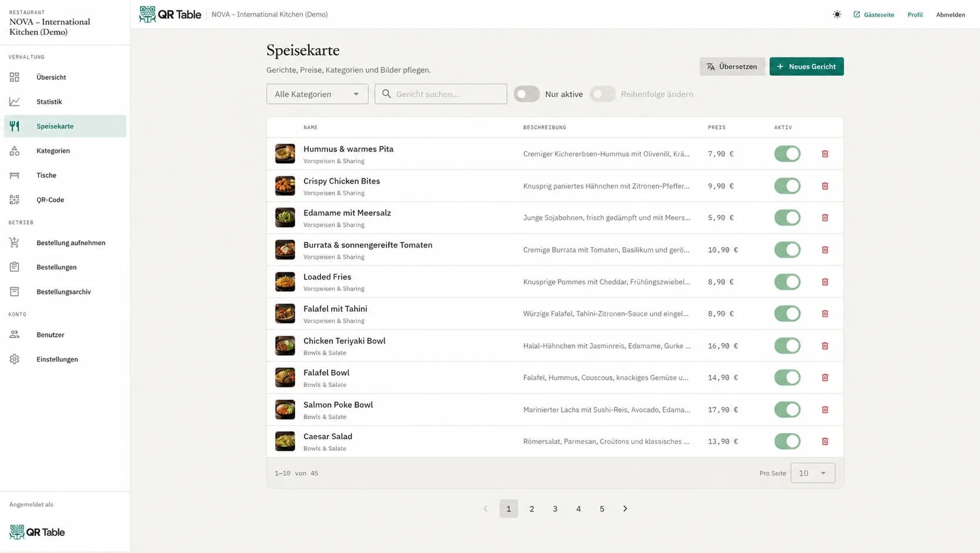Toggle active state of Crispy Chicken Bites
The image size is (980, 553).
coord(787,186)
